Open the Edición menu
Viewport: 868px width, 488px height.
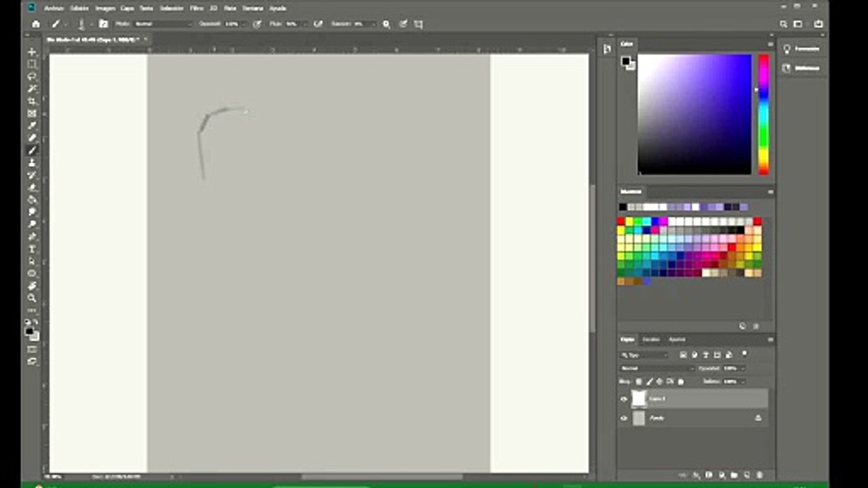point(79,8)
